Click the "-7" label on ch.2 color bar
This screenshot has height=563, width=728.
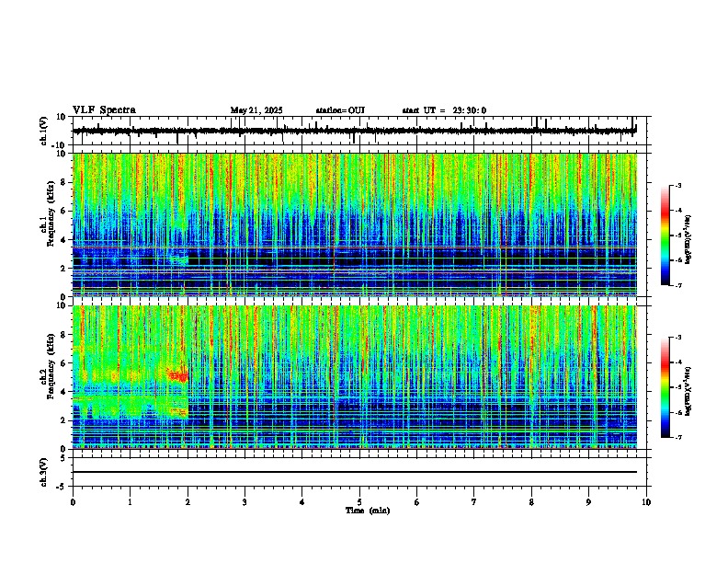click(x=678, y=437)
